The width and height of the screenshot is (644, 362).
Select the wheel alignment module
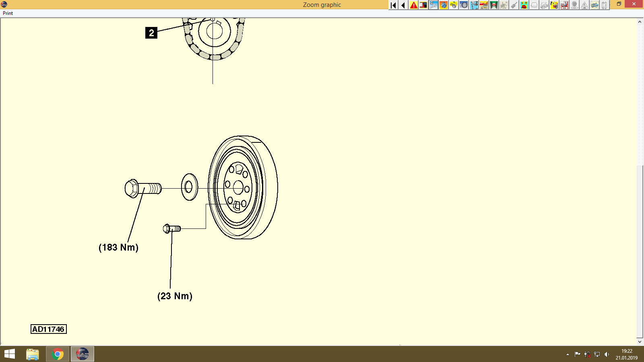(453, 5)
